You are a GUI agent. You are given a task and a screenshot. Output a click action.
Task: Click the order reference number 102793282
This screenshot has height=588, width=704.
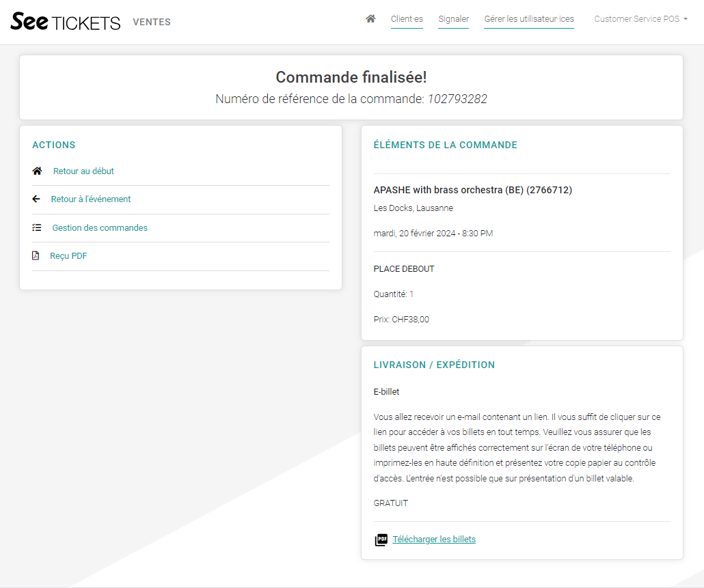[457, 99]
